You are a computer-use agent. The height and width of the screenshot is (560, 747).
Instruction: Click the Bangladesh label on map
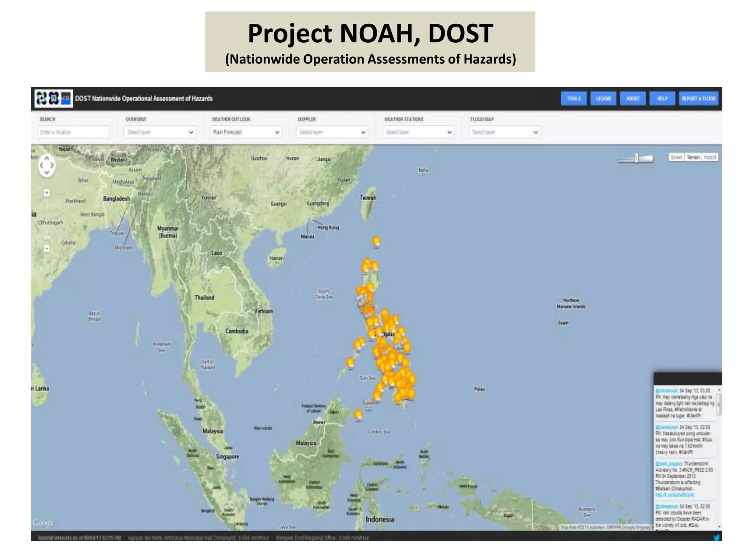pos(116,199)
